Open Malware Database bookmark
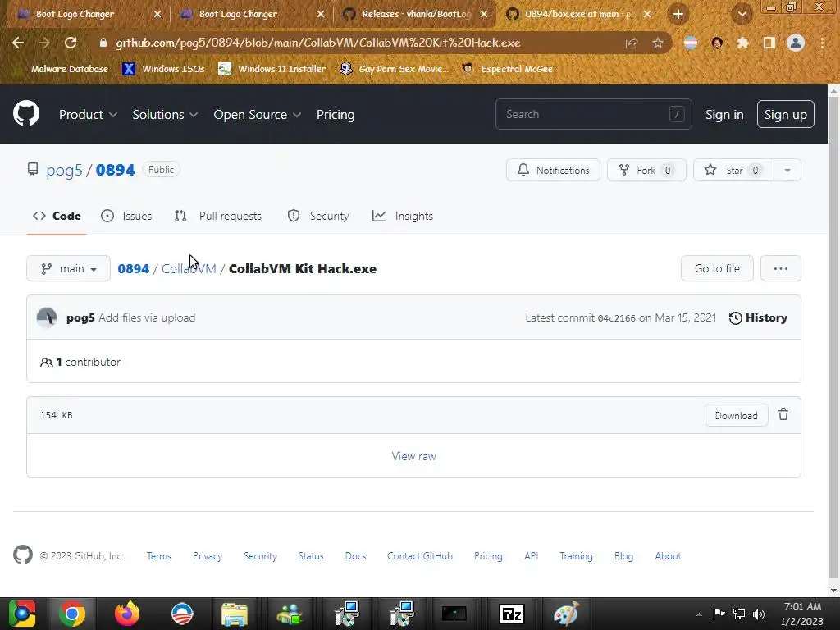840x630 pixels. [x=69, y=69]
